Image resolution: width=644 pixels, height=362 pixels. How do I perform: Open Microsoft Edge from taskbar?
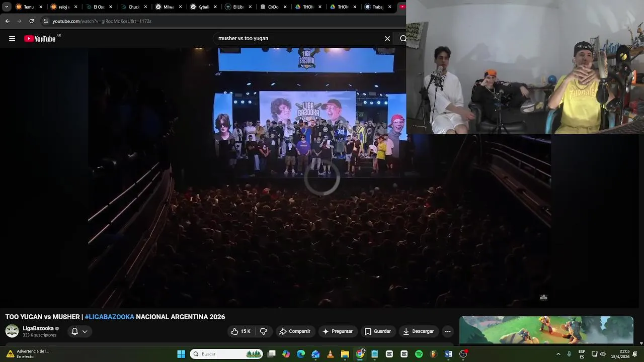pos(301,354)
